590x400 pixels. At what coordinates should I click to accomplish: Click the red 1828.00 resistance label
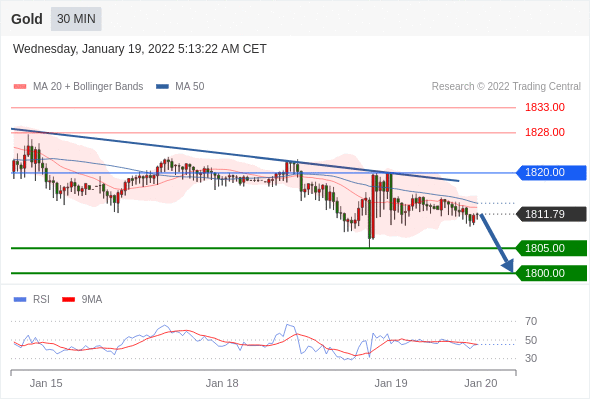pos(545,132)
